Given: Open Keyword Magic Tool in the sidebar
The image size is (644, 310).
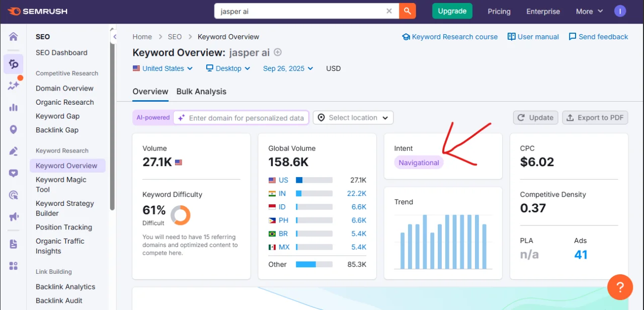Looking at the screenshot, I should point(61,185).
